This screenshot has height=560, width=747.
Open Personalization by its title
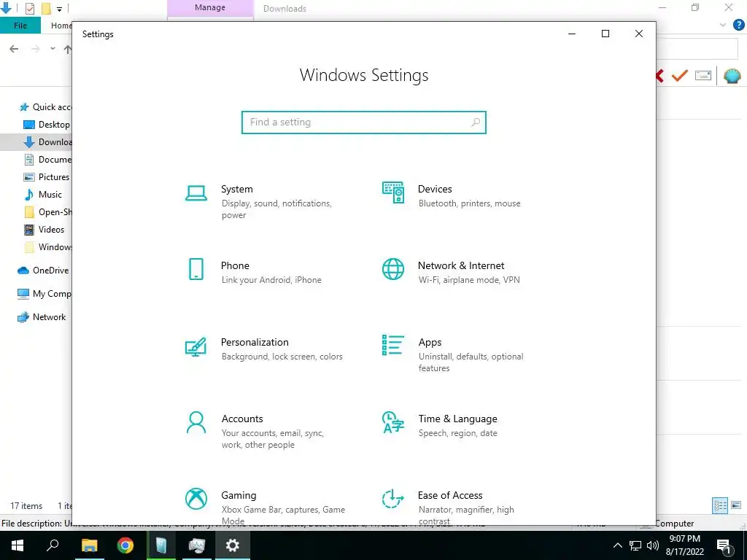click(255, 343)
